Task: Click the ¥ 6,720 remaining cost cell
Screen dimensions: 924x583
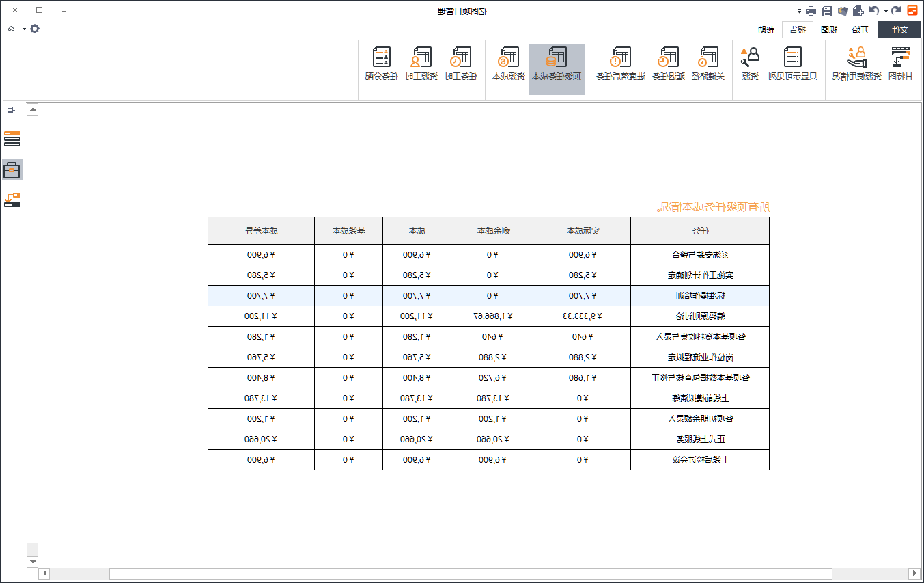Action: point(493,377)
